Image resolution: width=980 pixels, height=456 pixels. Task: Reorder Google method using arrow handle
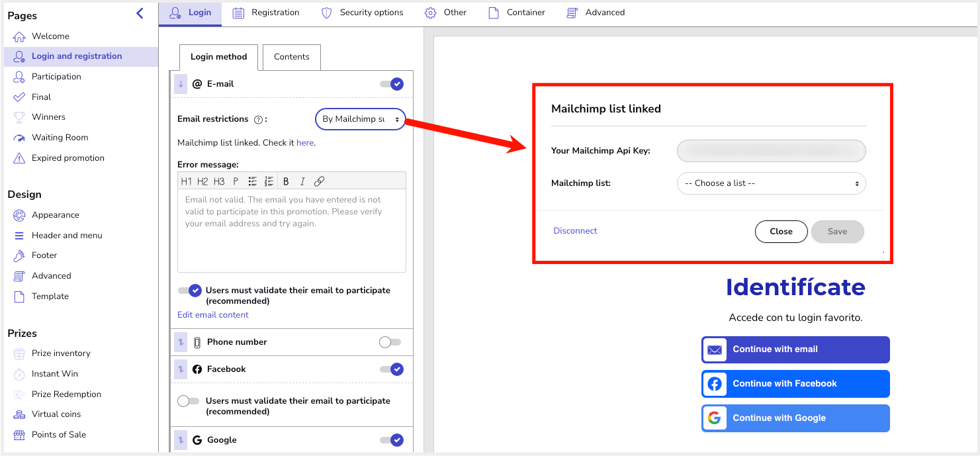click(x=181, y=440)
